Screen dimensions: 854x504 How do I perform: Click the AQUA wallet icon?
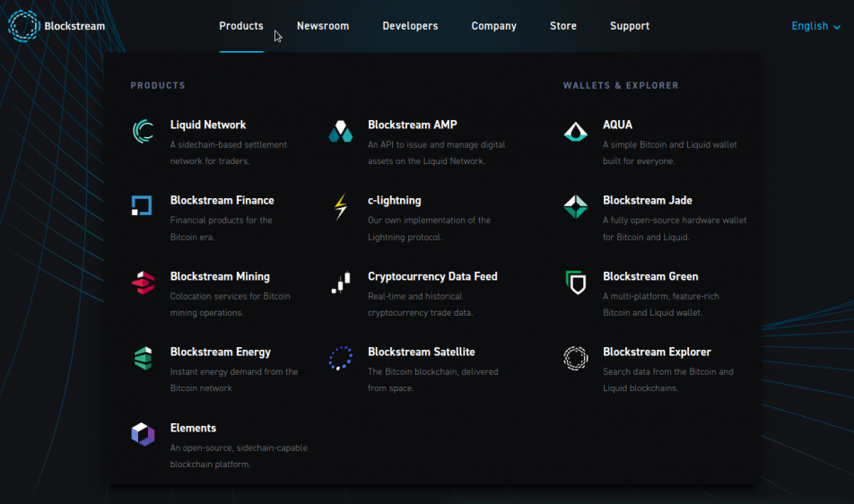coord(575,132)
